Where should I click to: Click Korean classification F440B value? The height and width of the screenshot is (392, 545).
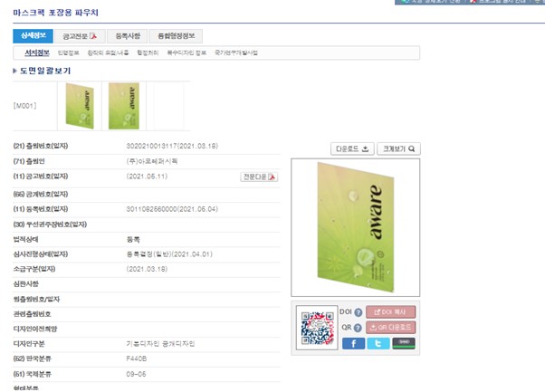click(136, 359)
